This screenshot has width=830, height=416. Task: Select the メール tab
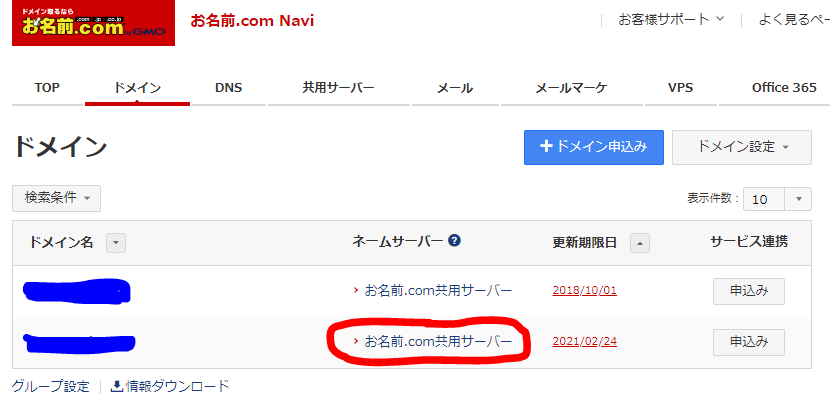click(455, 88)
